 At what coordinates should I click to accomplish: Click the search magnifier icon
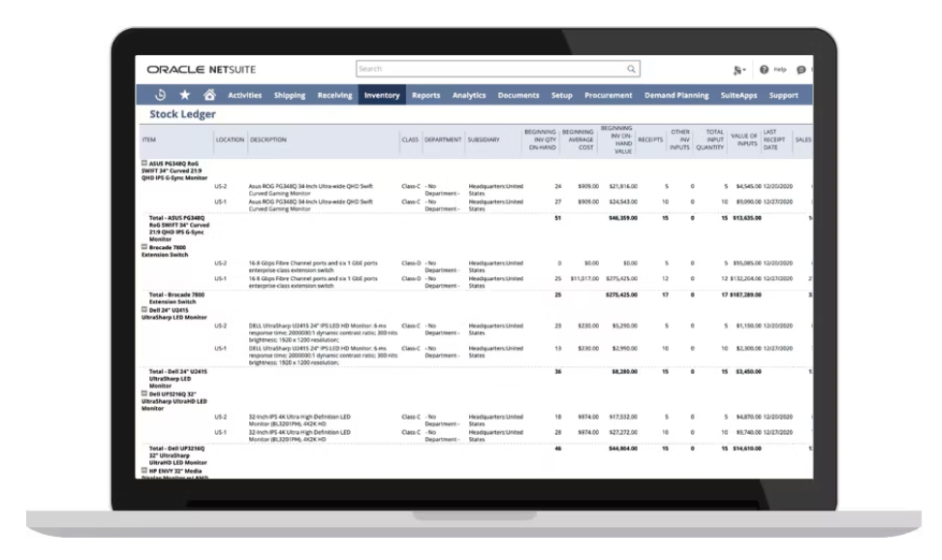click(632, 69)
